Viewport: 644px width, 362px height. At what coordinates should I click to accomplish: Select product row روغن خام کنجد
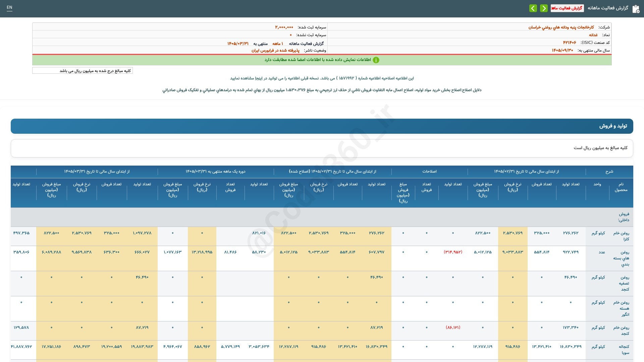coord(621,330)
